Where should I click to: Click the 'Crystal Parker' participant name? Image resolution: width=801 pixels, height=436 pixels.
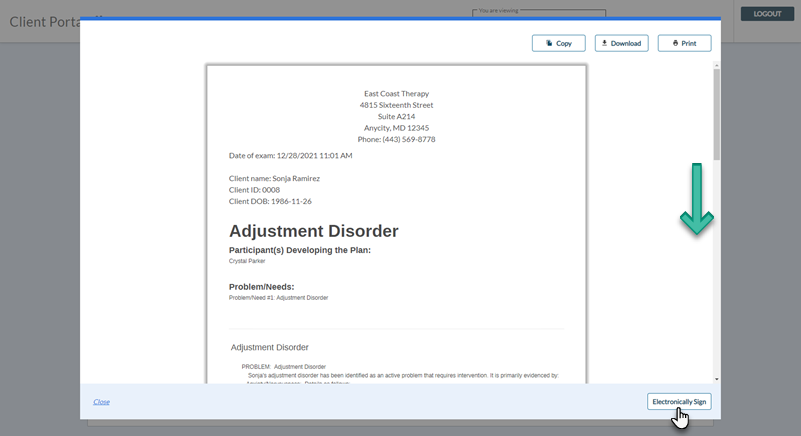pos(247,261)
